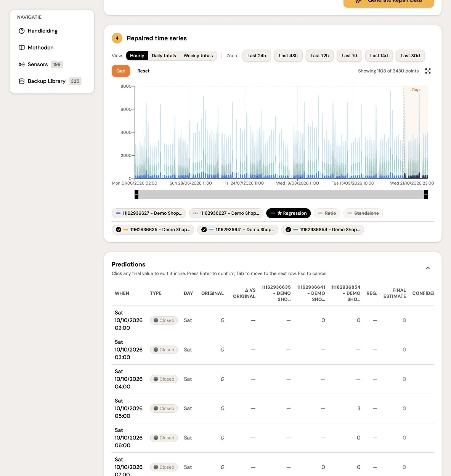Click Closed badge in 03:00 row
451x476 pixels.
164,350
